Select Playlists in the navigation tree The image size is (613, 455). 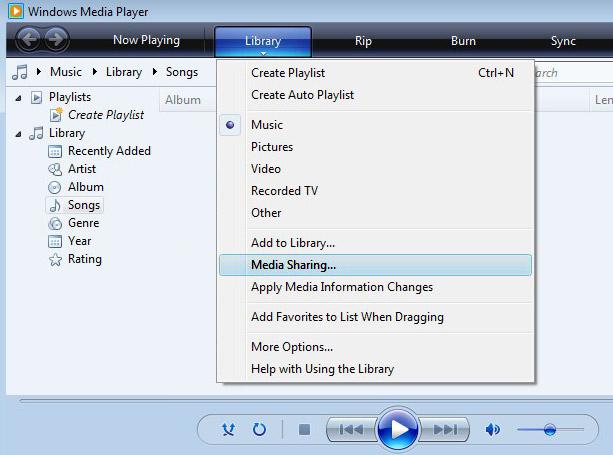(70, 97)
